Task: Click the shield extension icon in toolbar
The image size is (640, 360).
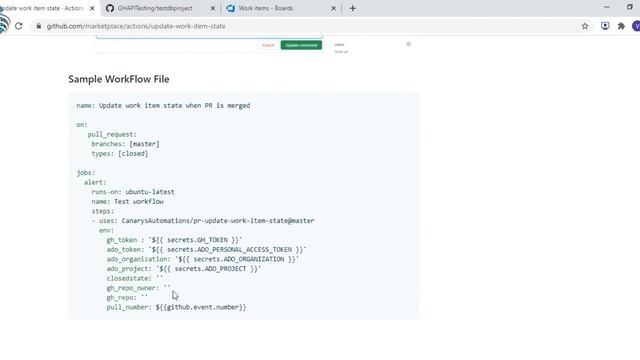Action: [x=605, y=26]
